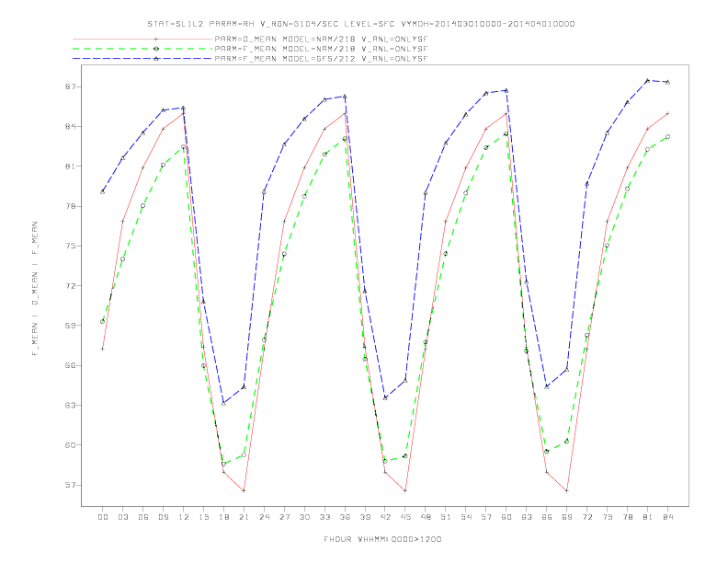This screenshot has width=728, height=563.
Task: Click the y-axis tick label 72
Action: [71, 286]
